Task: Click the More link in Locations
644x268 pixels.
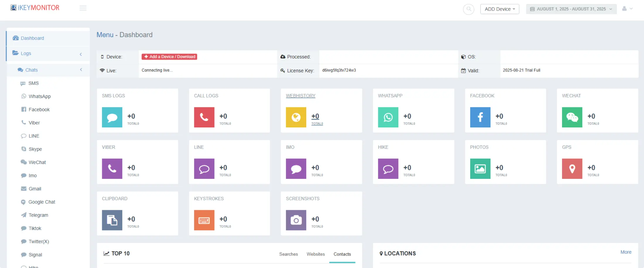Action: point(626,252)
